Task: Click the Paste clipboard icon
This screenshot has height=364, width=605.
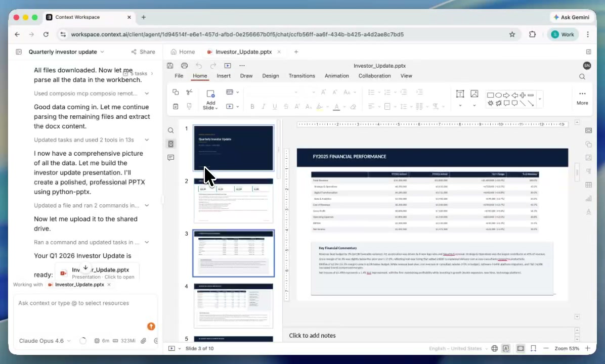Action: pyautogui.click(x=176, y=107)
